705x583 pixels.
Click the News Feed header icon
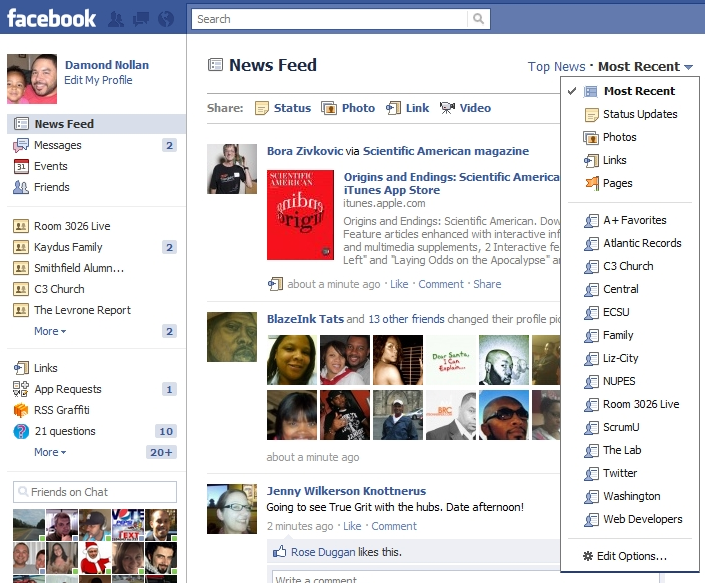(215, 65)
